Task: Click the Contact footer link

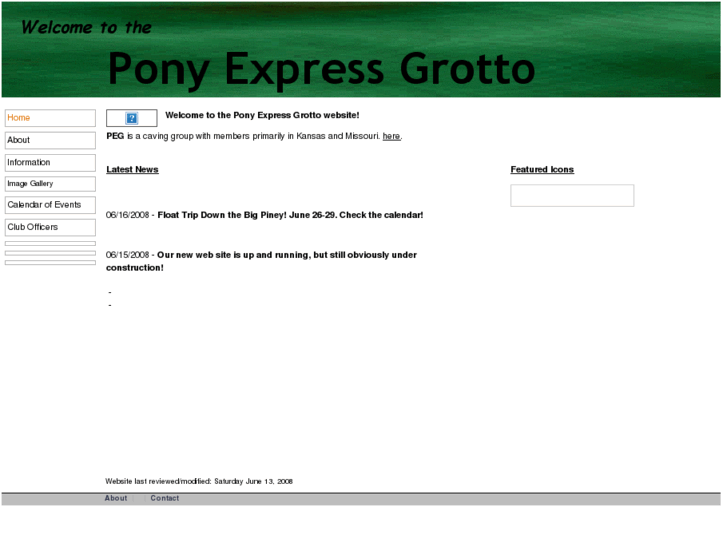Action: point(165,498)
